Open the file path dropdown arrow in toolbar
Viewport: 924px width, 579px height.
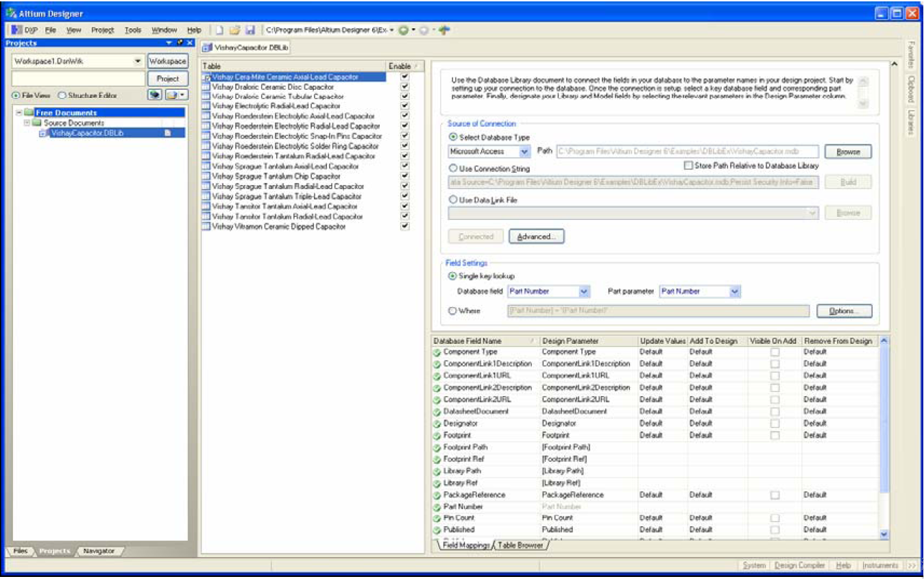[392, 30]
